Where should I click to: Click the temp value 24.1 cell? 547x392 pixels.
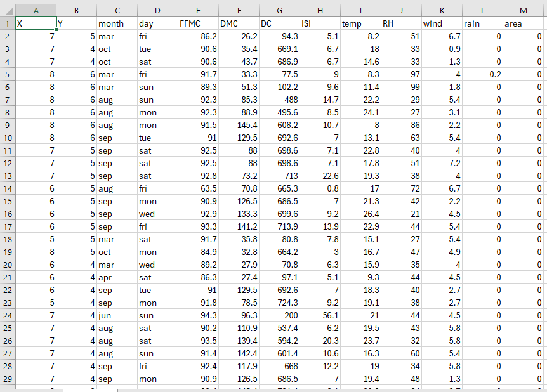click(x=360, y=113)
